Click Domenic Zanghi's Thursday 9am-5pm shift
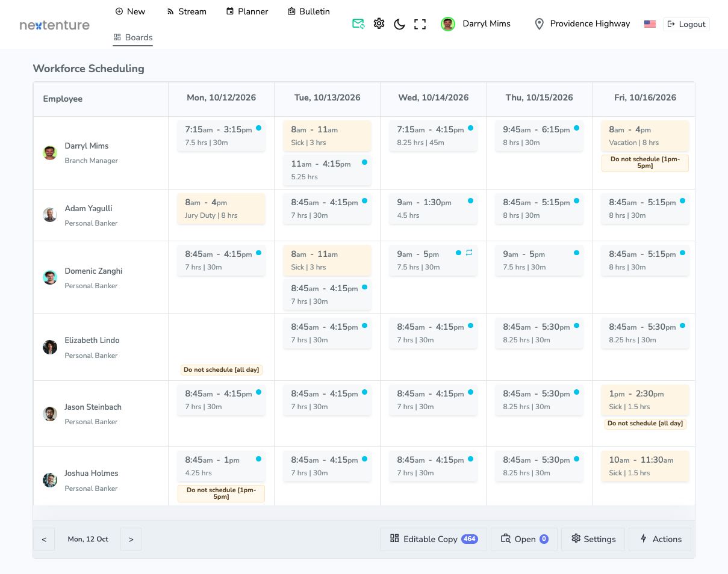The image size is (728, 574). [x=539, y=261]
